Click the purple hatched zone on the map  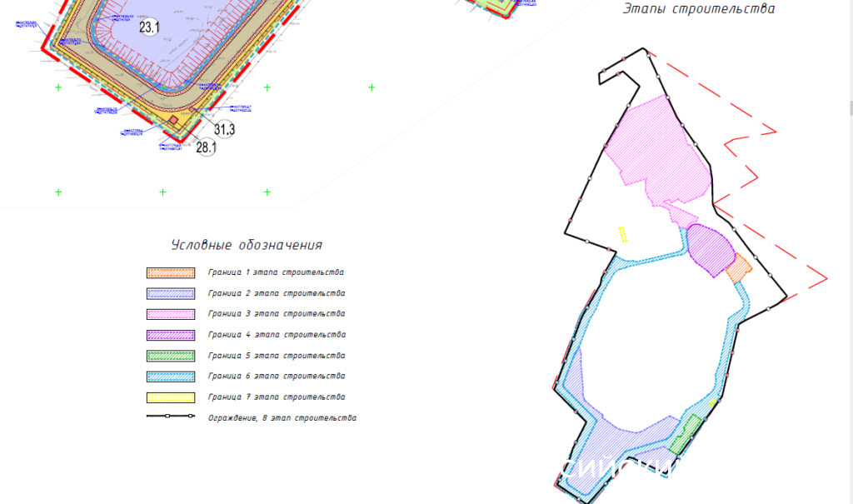(710, 249)
